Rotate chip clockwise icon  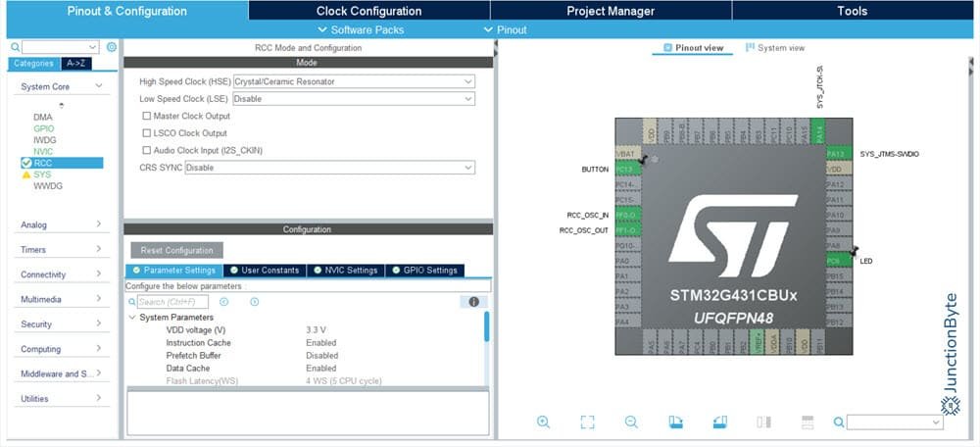675,422
